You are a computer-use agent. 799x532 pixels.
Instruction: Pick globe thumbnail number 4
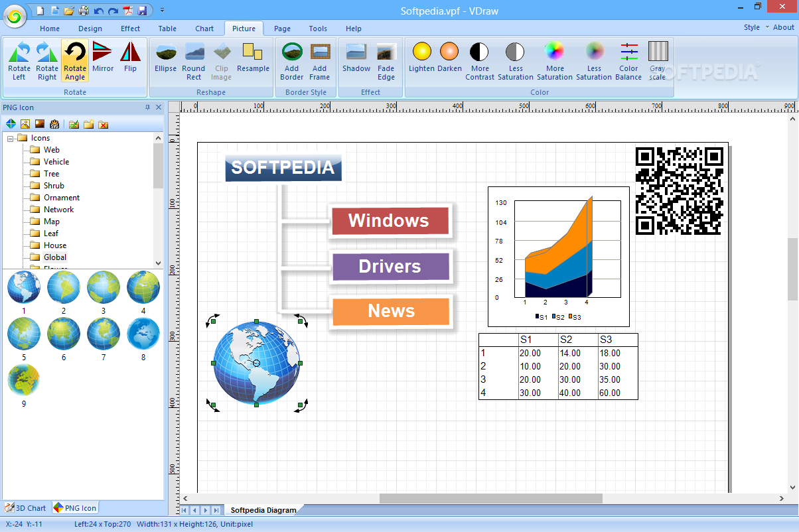tap(143, 288)
